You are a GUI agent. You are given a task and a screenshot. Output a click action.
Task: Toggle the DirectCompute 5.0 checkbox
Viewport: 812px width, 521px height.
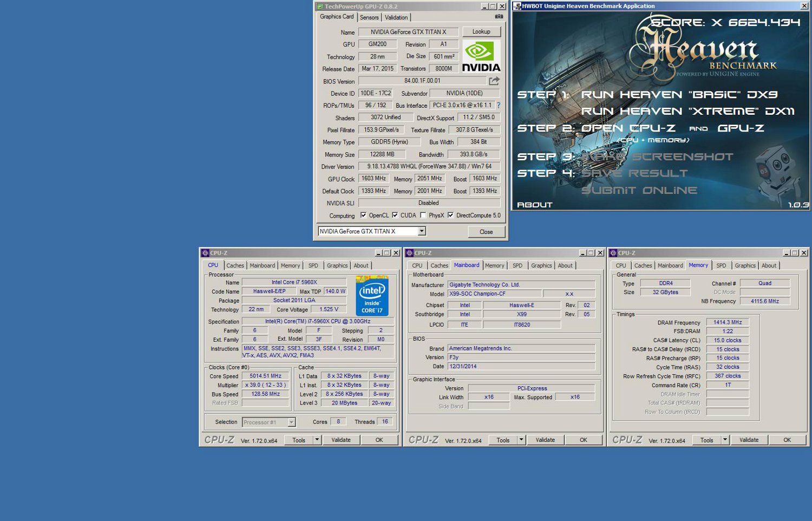(450, 215)
